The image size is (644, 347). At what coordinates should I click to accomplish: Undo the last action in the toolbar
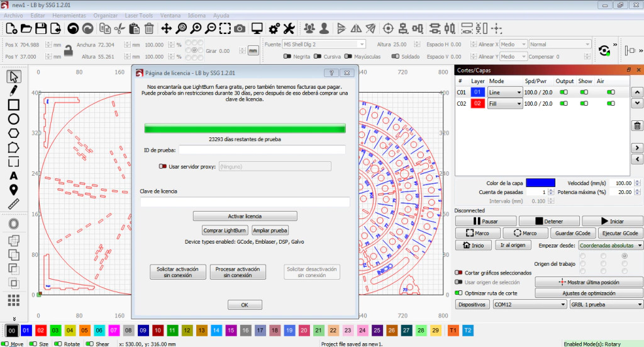point(73,28)
